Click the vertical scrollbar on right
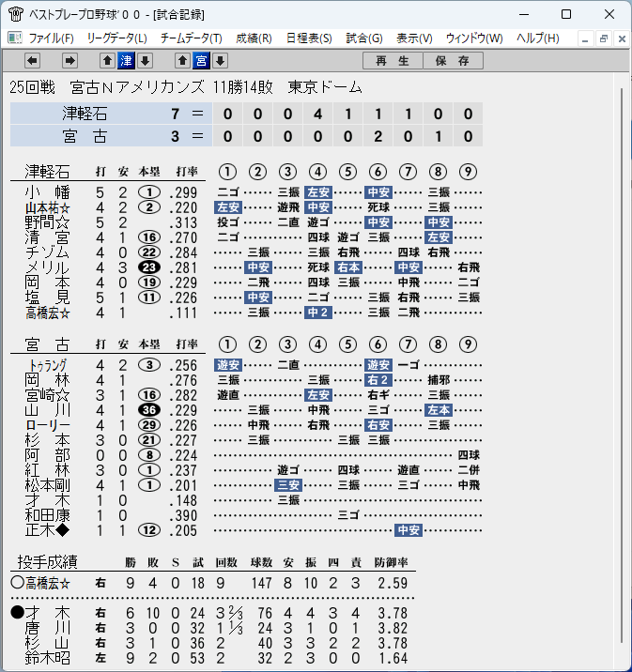The image size is (632, 672). (x=622, y=366)
